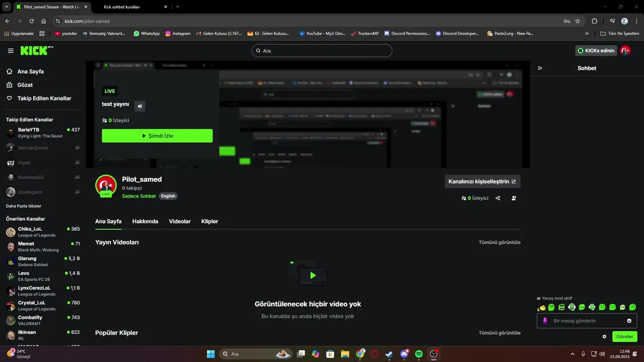Open emoji picker in message box
644x362 pixels.
tap(629, 321)
